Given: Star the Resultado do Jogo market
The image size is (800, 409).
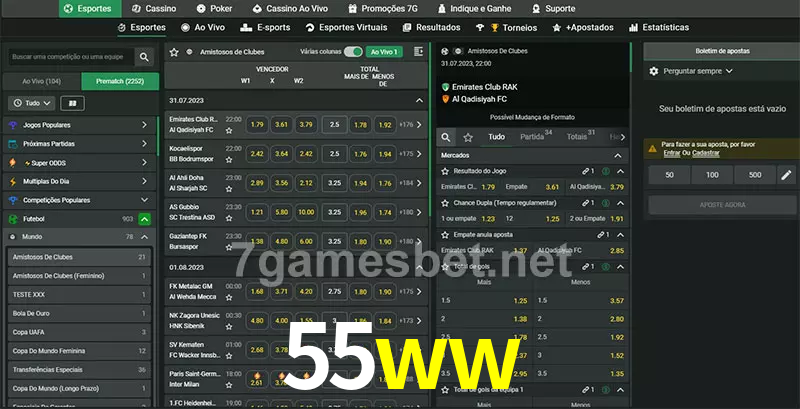Looking at the screenshot, I should (x=445, y=171).
